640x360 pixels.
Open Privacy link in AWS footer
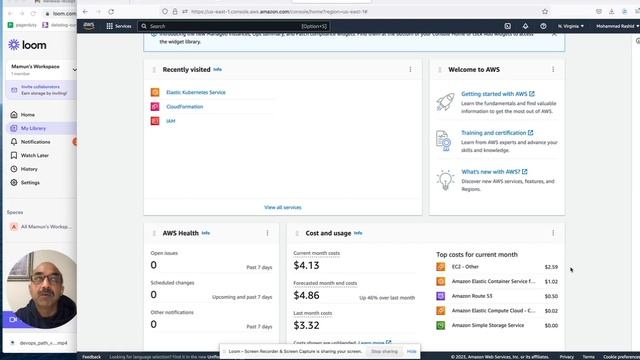567,357
